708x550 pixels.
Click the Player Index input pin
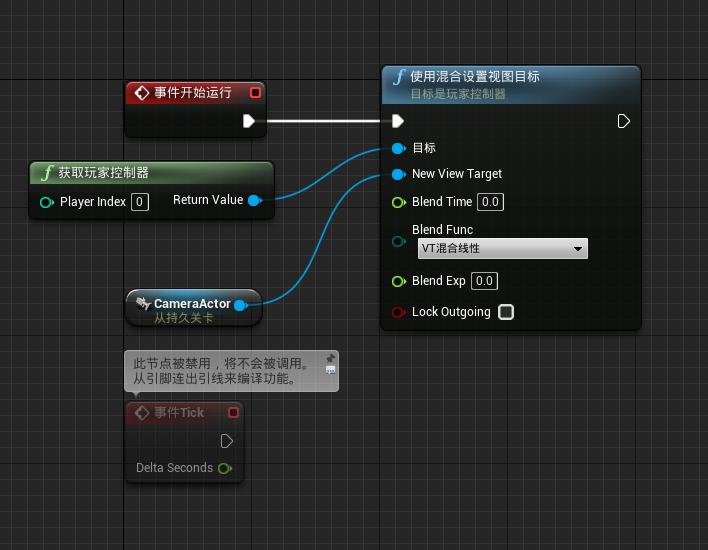47,202
